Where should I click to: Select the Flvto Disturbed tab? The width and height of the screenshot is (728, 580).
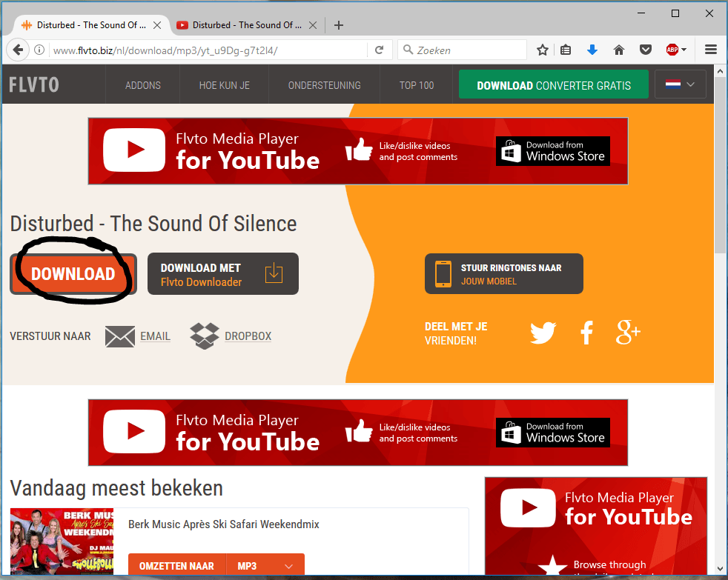point(90,25)
